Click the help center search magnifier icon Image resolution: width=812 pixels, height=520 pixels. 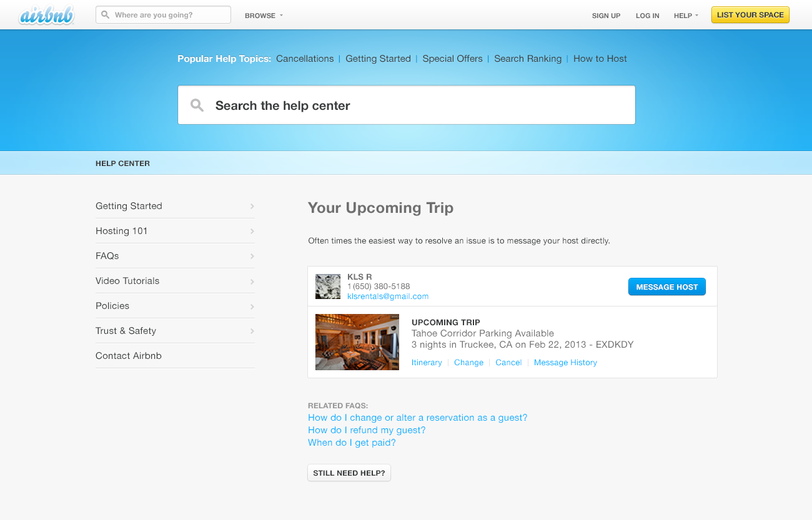[197, 105]
